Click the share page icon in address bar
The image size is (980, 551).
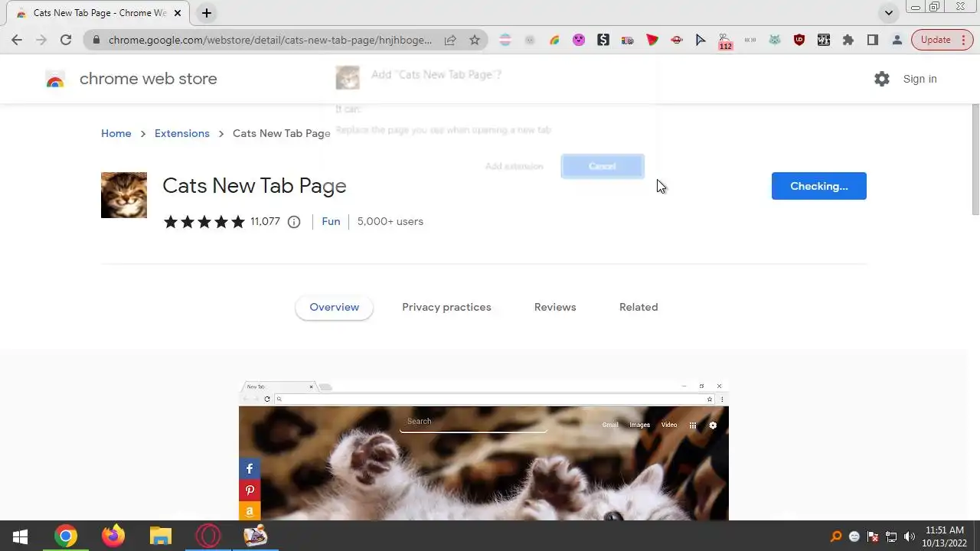pos(450,40)
